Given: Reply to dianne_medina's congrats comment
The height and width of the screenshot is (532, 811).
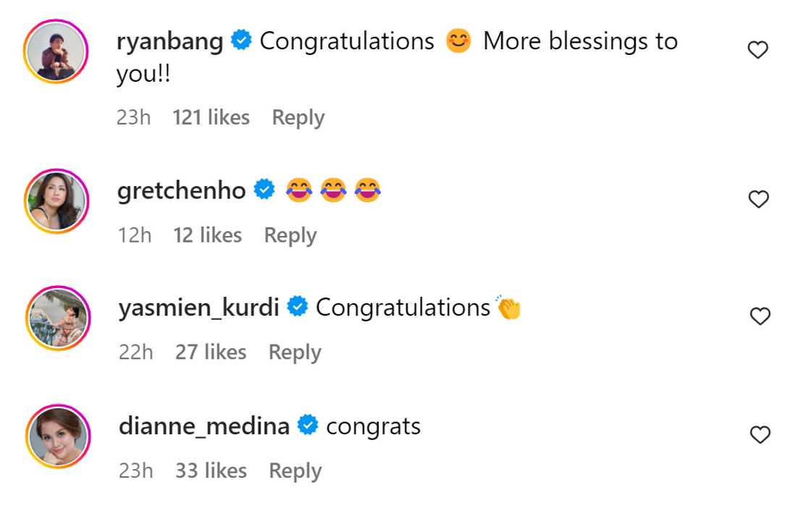Looking at the screenshot, I should [295, 470].
